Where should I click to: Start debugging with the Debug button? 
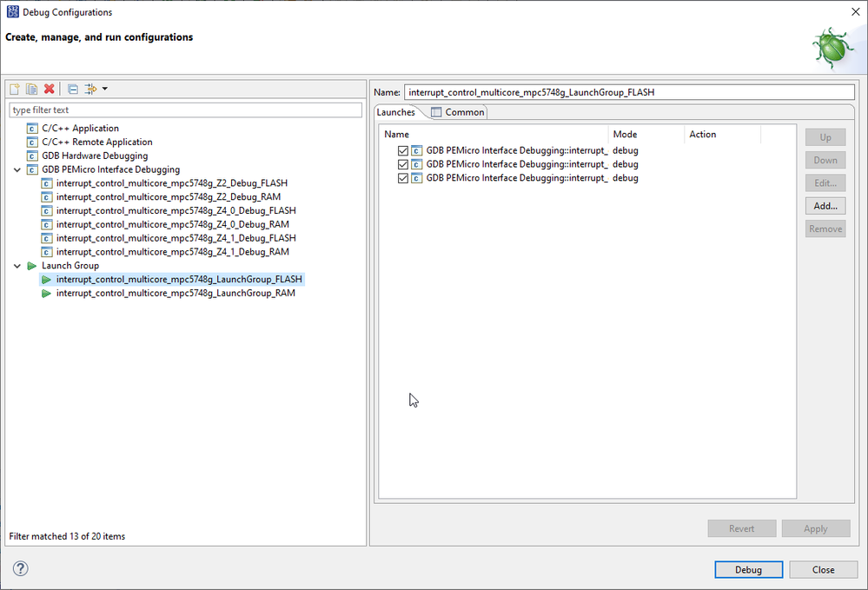[x=748, y=569]
